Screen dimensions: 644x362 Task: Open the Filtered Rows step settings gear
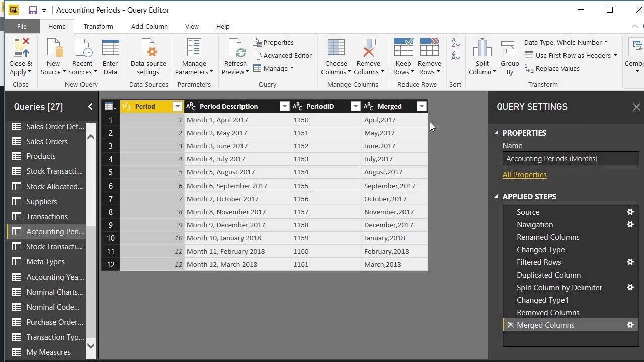630,262
